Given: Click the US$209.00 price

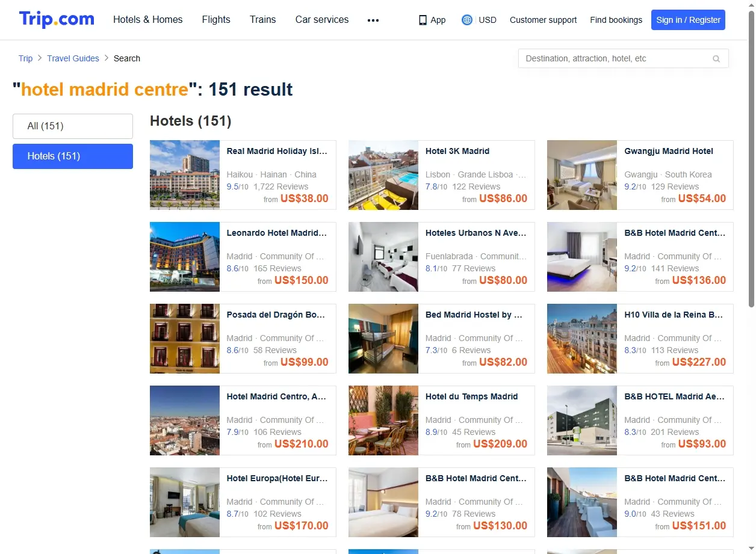Looking at the screenshot, I should (x=500, y=444).
